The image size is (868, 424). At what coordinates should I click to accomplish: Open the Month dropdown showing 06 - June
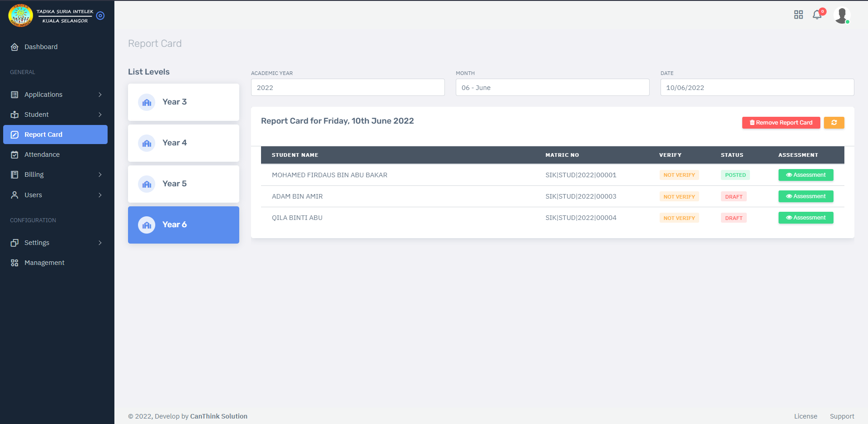point(552,88)
